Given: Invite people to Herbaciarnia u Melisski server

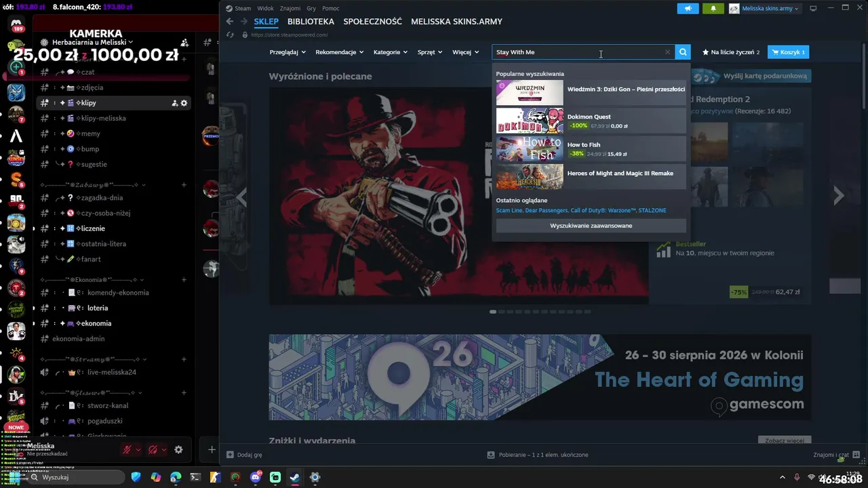Looking at the screenshot, I should tap(184, 42).
